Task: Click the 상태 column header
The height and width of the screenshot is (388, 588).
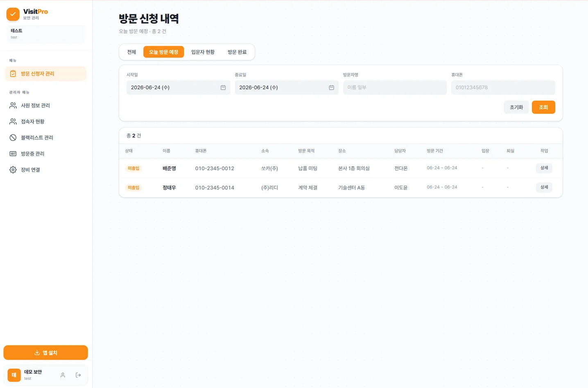Action: click(129, 151)
